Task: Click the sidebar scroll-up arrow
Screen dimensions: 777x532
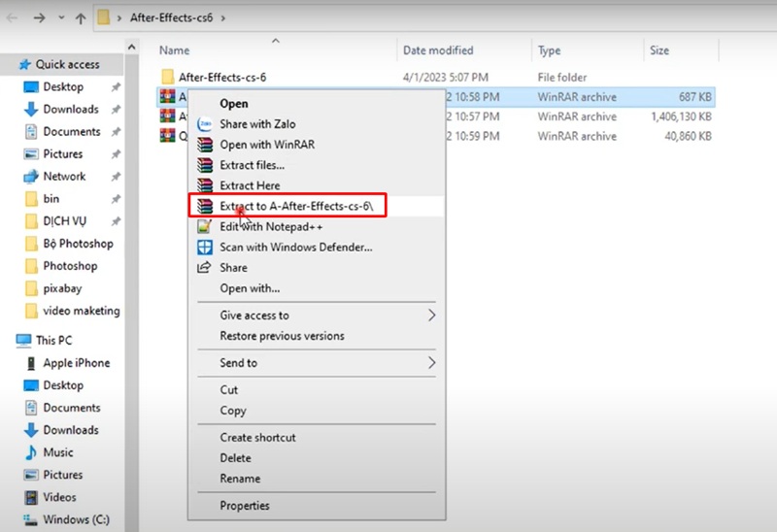Action: 131,47
